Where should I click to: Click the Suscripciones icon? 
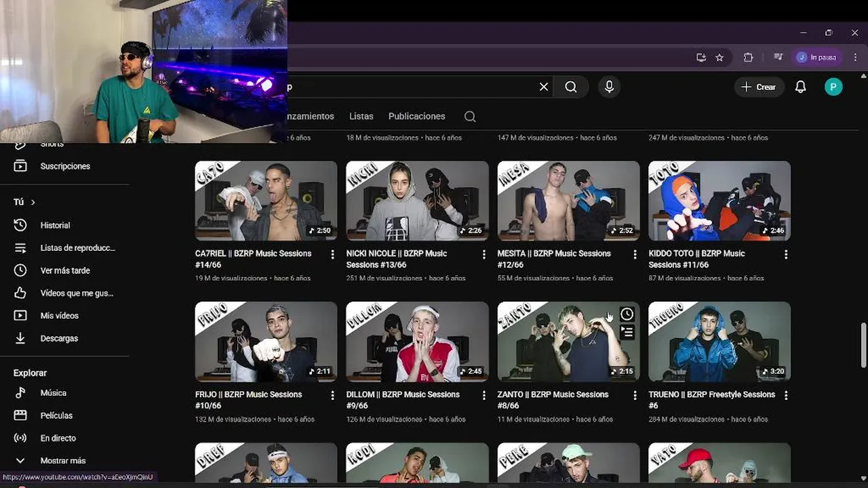tap(20, 166)
